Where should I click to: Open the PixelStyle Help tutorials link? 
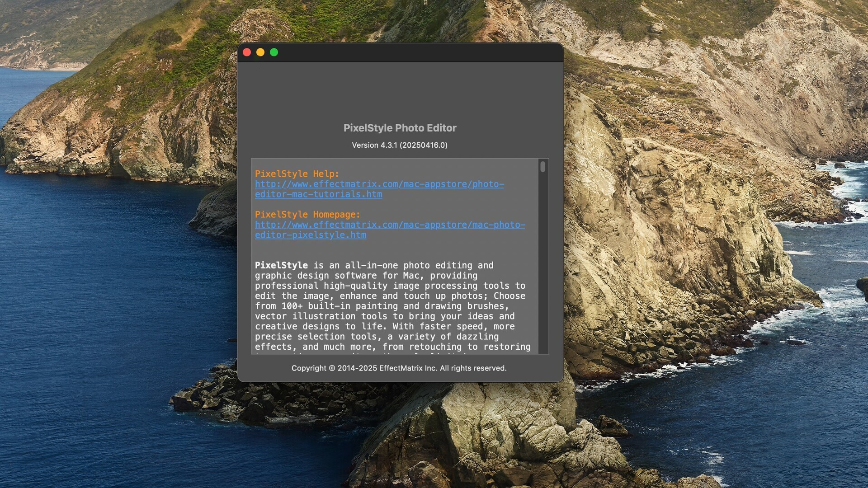[379, 184]
